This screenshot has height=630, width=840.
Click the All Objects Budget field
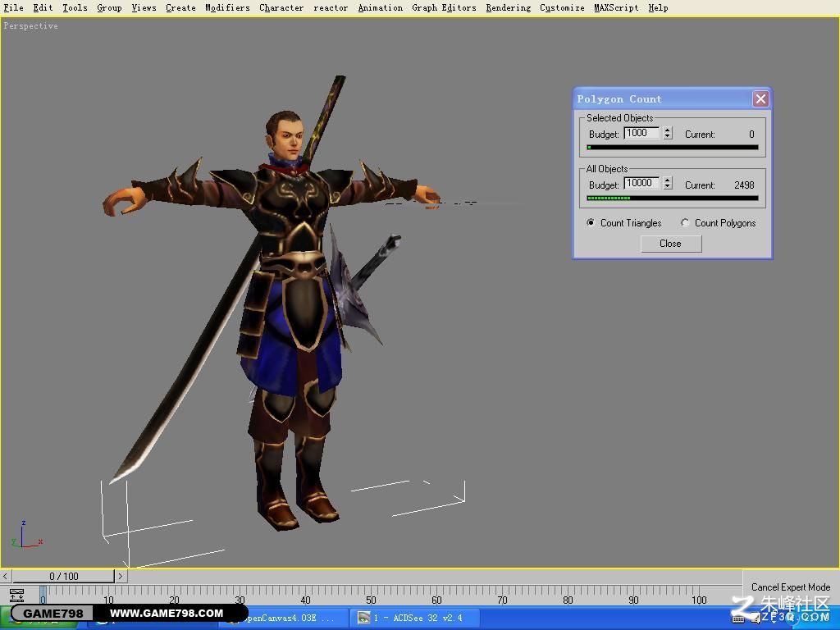[641, 183]
